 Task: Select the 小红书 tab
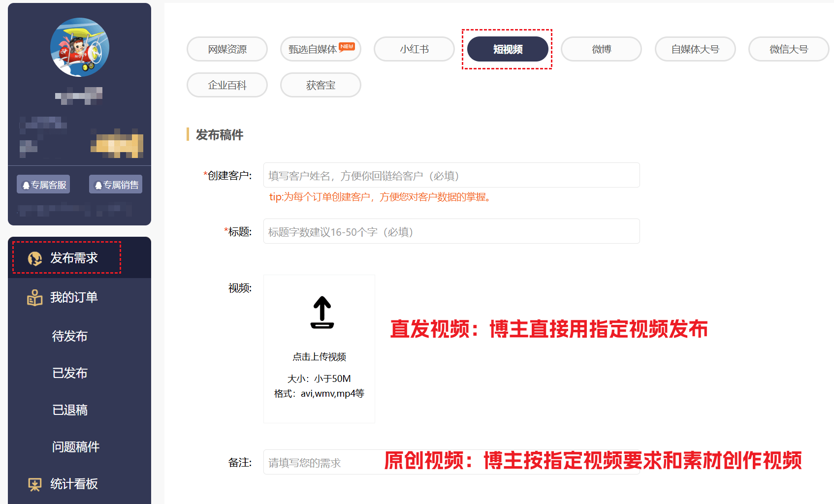pos(414,49)
